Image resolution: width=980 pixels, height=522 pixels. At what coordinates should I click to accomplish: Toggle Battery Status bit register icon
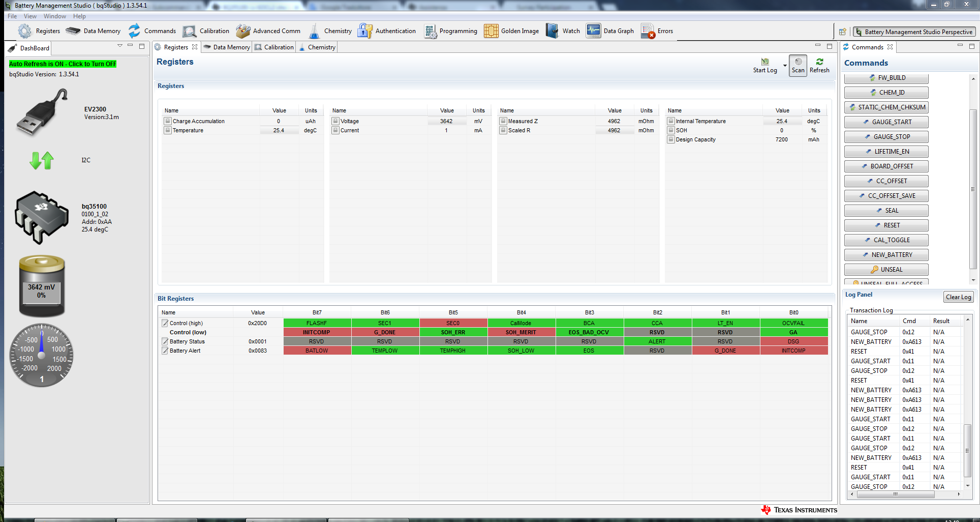point(165,341)
